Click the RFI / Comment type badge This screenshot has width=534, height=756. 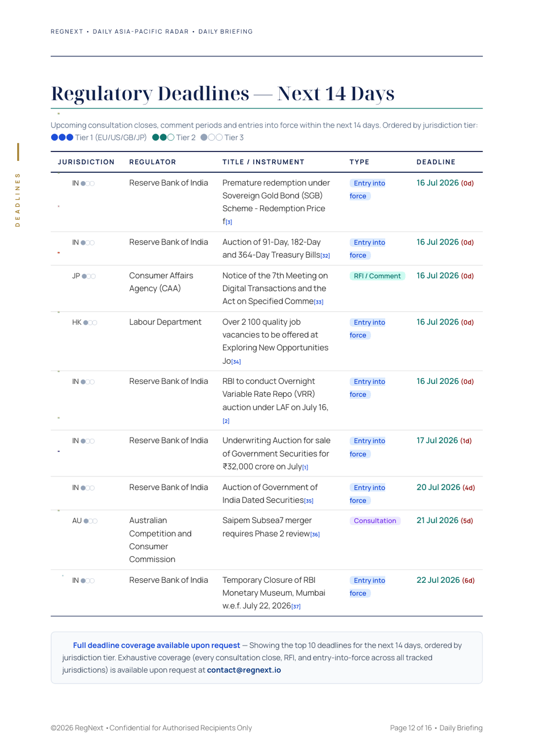tap(377, 276)
